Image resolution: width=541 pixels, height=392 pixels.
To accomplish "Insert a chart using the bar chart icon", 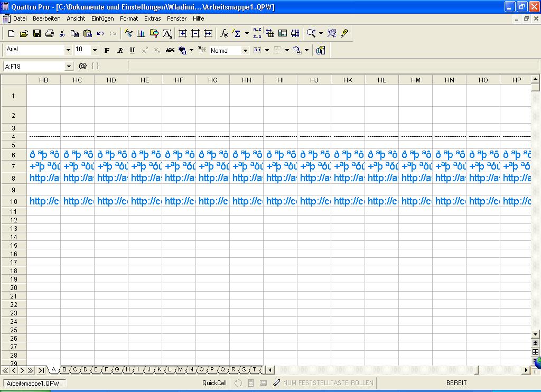I will click(141, 33).
